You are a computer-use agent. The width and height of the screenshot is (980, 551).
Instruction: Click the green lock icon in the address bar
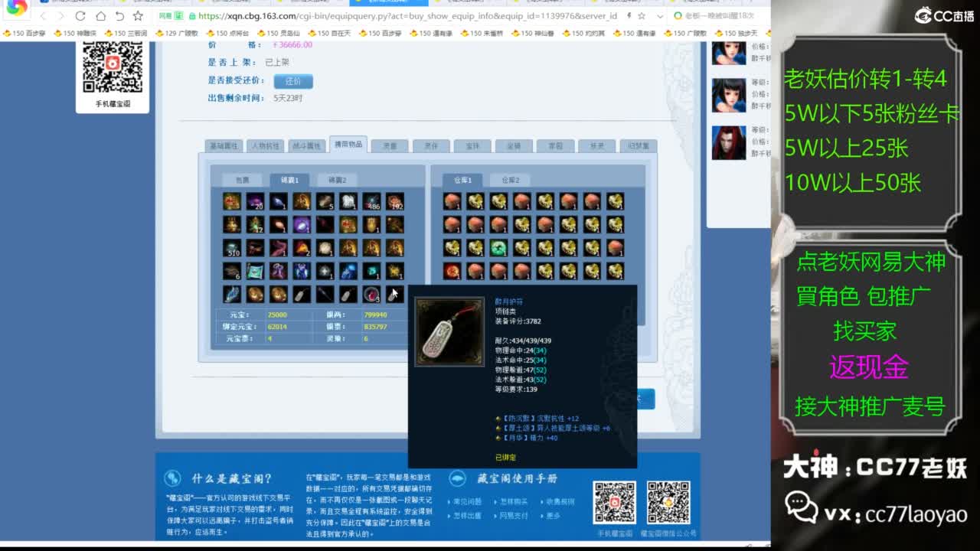(x=191, y=17)
